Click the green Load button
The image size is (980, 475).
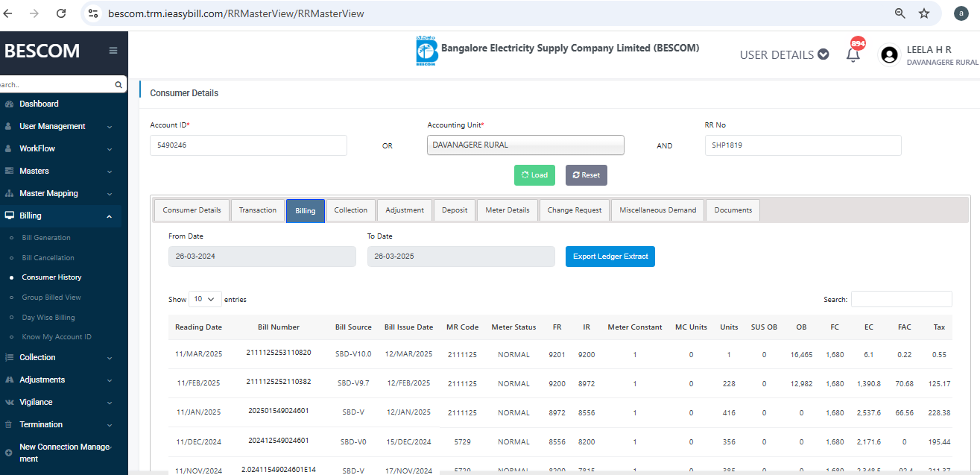[x=534, y=175]
